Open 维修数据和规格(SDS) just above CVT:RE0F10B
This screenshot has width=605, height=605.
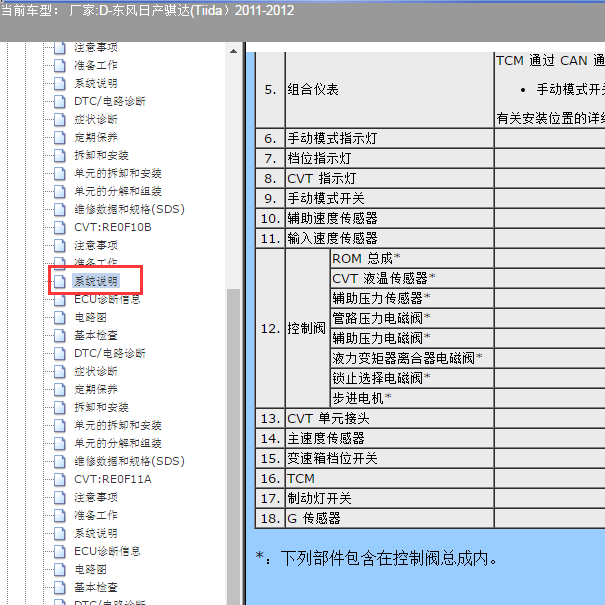tap(129, 209)
